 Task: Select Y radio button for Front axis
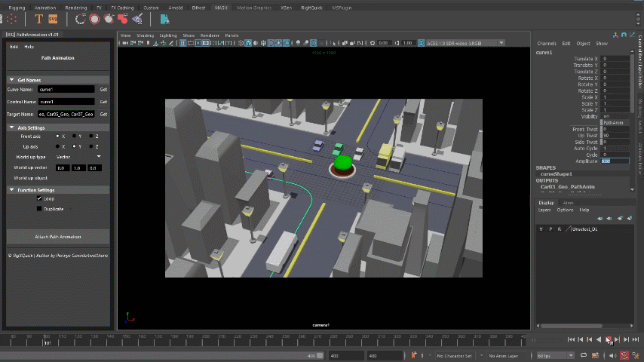click(x=75, y=136)
